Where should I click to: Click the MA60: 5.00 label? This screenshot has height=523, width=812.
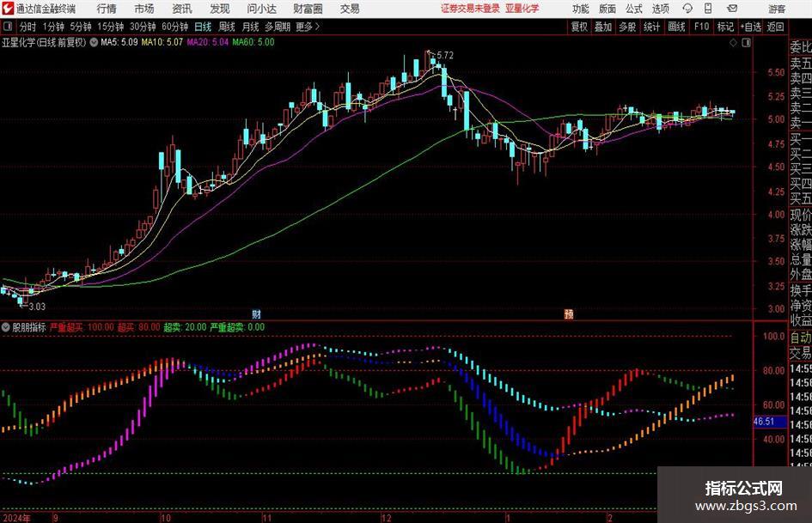pos(253,42)
